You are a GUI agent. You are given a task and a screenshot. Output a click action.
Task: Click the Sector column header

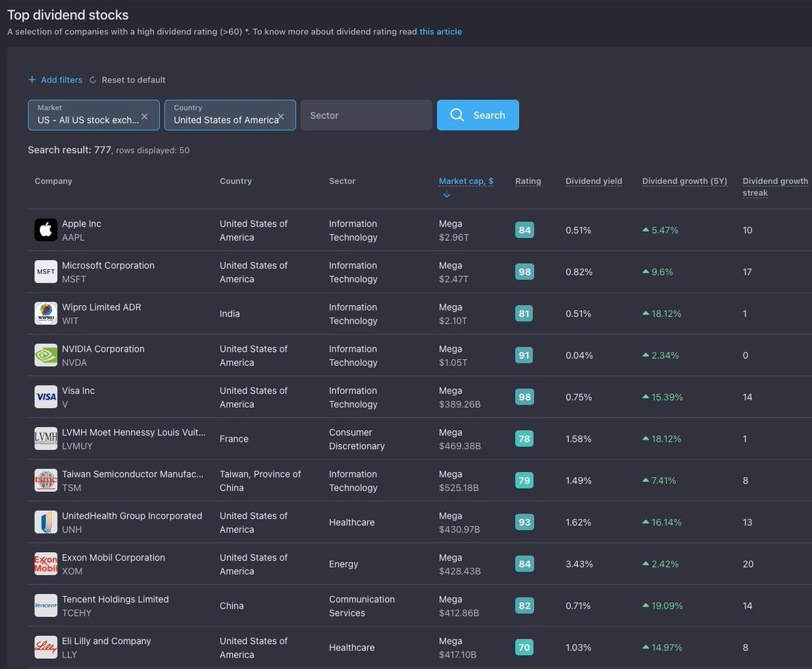click(342, 181)
